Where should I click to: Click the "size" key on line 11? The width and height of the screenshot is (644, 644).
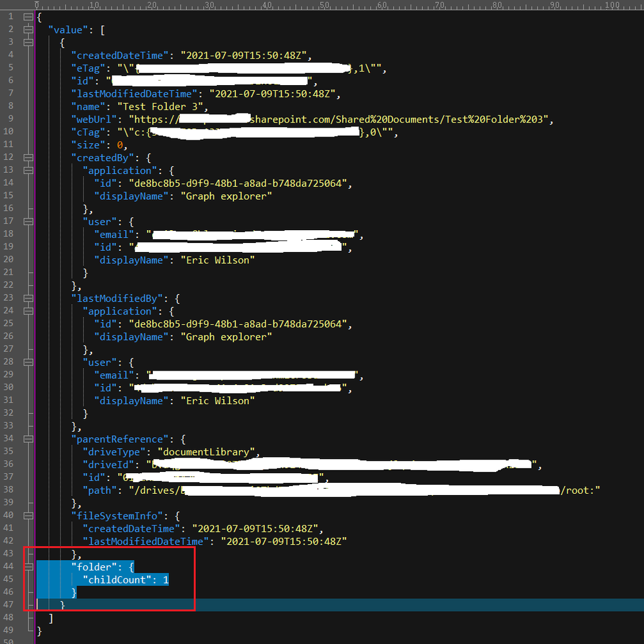(87, 145)
